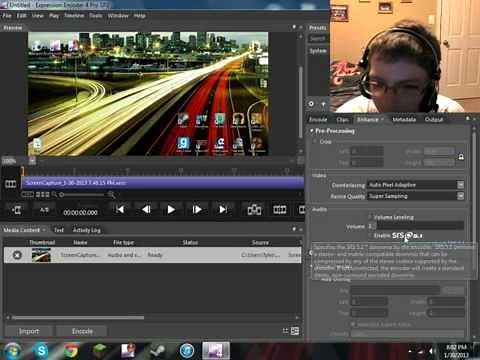Open Windows Start menu
Screen dimensions: 480x360
(x=12, y=351)
